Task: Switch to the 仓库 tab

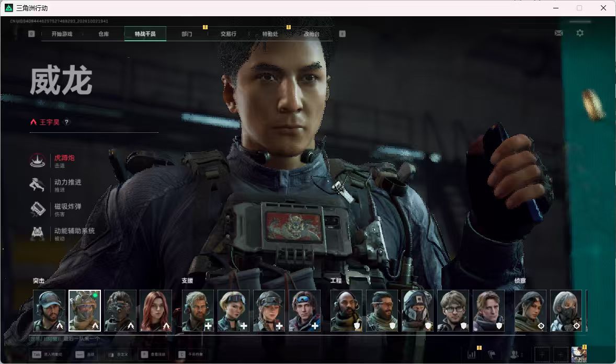Action: pos(104,34)
